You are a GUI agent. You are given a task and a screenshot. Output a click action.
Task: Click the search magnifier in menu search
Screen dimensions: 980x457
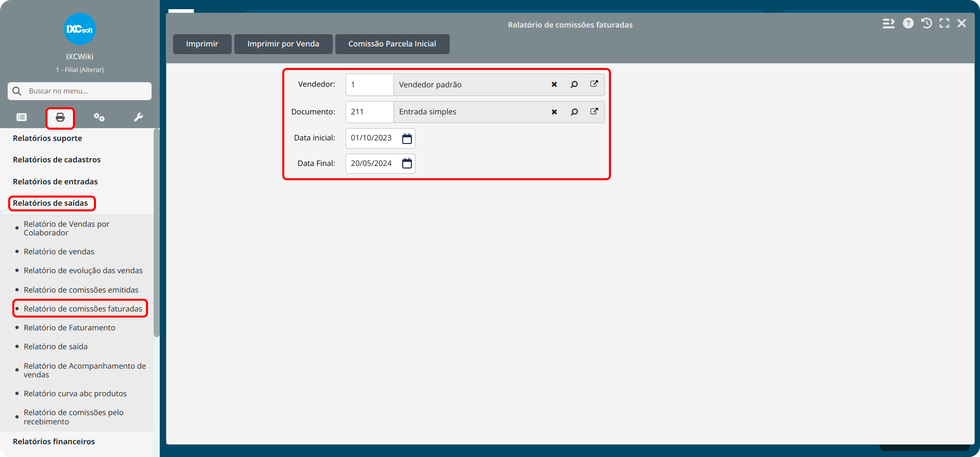pyautogui.click(x=17, y=91)
